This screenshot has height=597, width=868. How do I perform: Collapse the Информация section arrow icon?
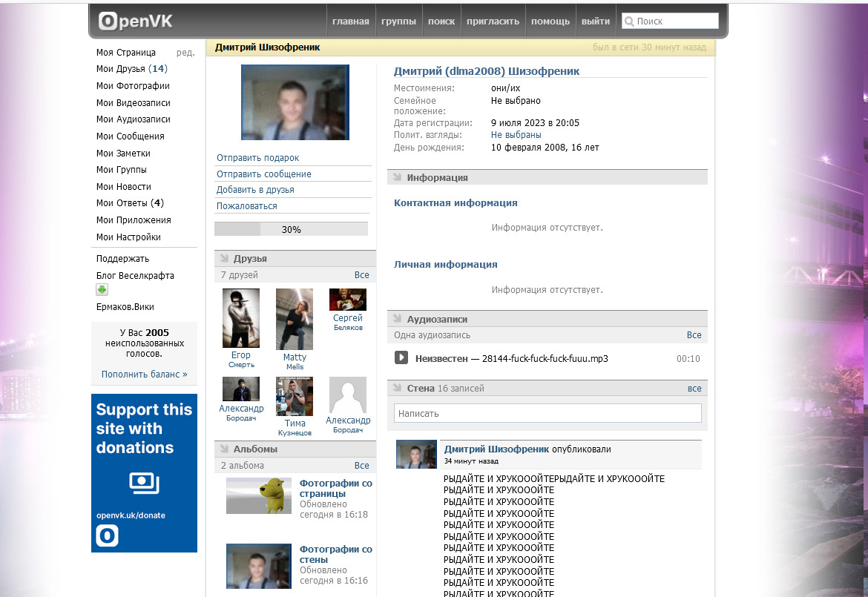(x=398, y=177)
